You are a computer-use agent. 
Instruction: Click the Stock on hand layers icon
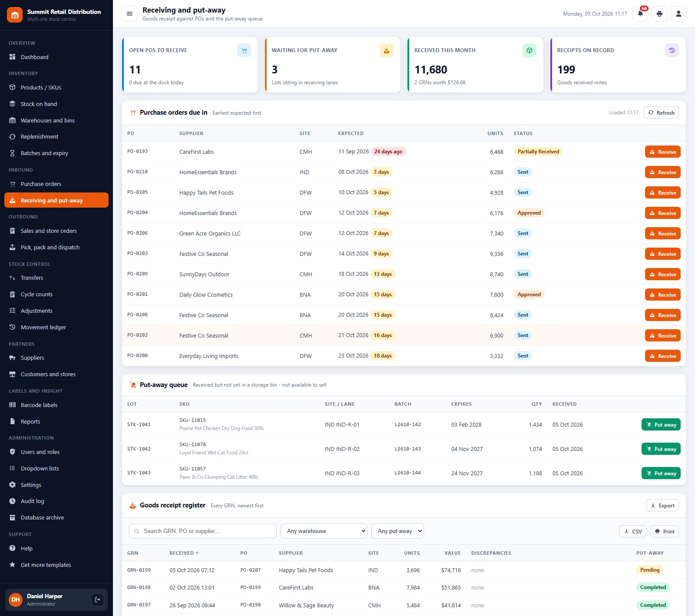13,104
